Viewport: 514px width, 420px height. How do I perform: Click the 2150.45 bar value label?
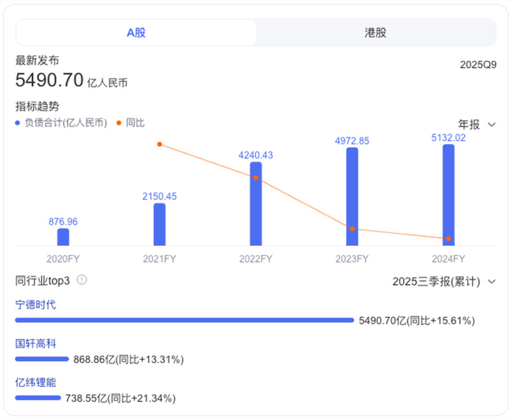pos(160,197)
